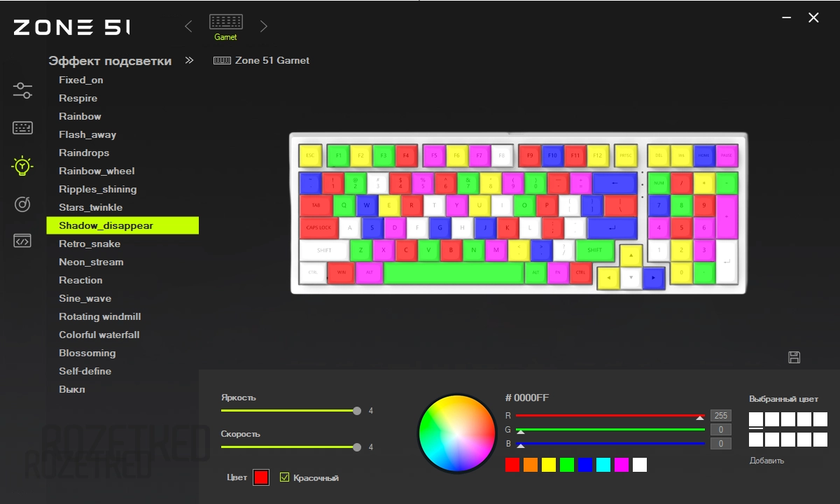Collapse the Эффект подсветки panel with the double chevron
The image size is (840, 504).
tap(189, 60)
